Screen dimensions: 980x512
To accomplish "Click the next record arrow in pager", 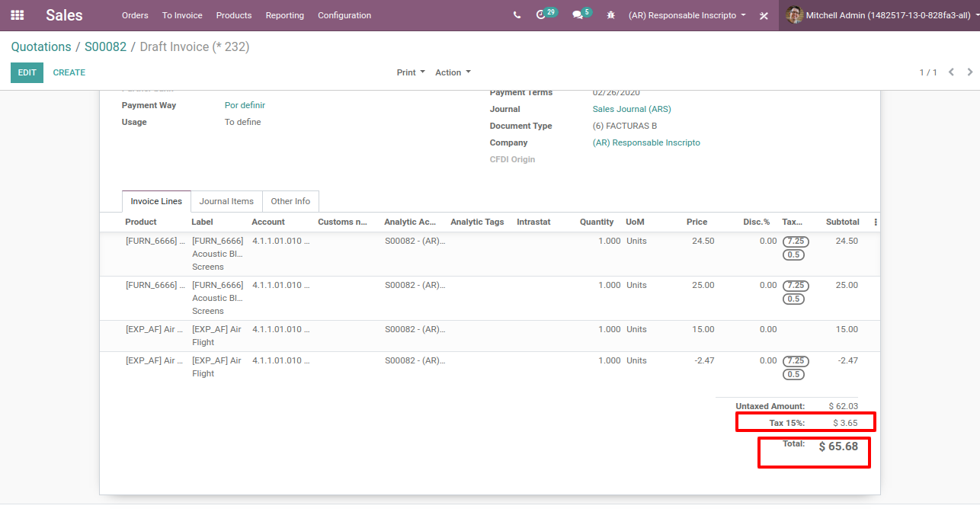I will [x=969, y=72].
